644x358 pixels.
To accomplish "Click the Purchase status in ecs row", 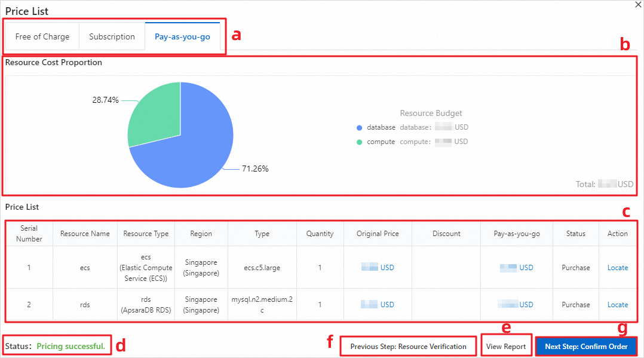I will pyautogui.click(x=575, y=268).
